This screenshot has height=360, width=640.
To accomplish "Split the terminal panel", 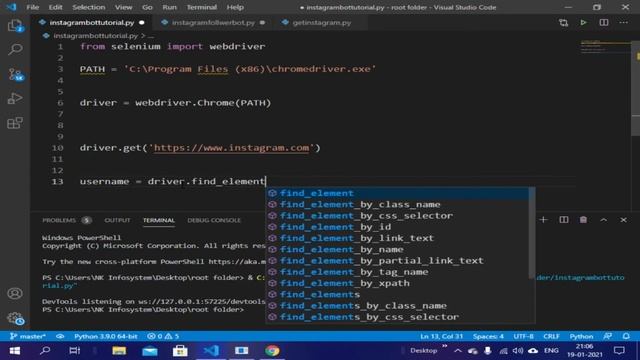I will pos(564,220).
